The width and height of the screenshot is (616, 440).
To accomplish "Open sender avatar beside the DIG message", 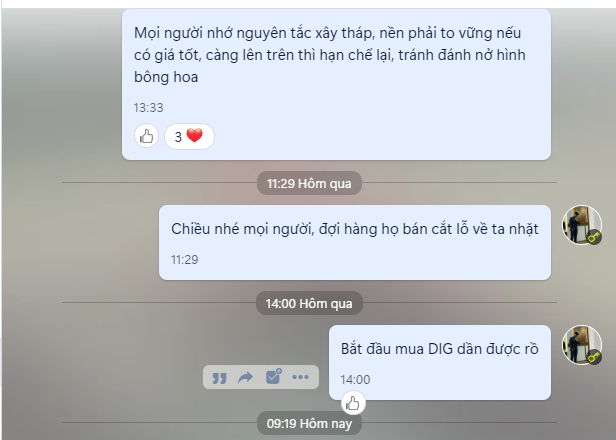I will click(x=582, y=345).
